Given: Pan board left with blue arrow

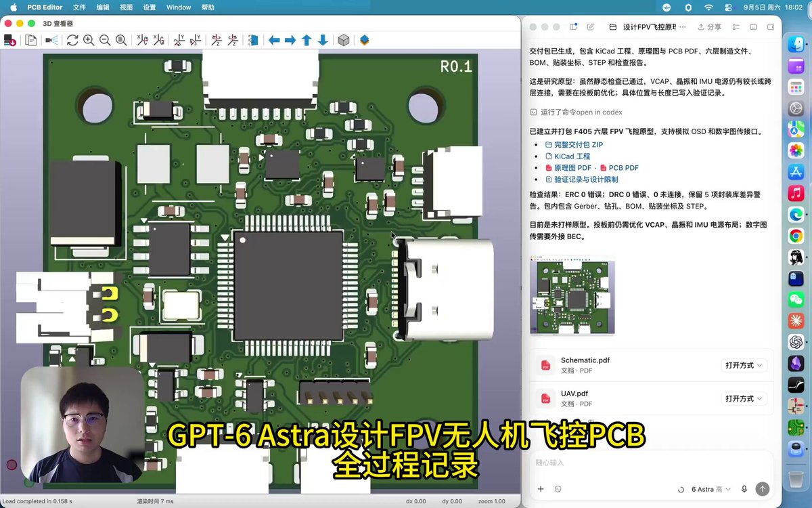Looking at the screenshot, I should tap(274, 40).
